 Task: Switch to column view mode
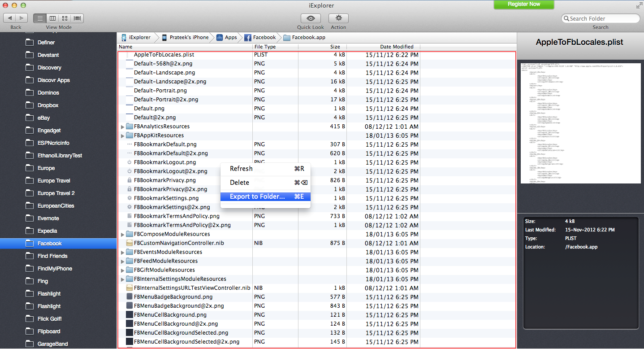point(52,18)
